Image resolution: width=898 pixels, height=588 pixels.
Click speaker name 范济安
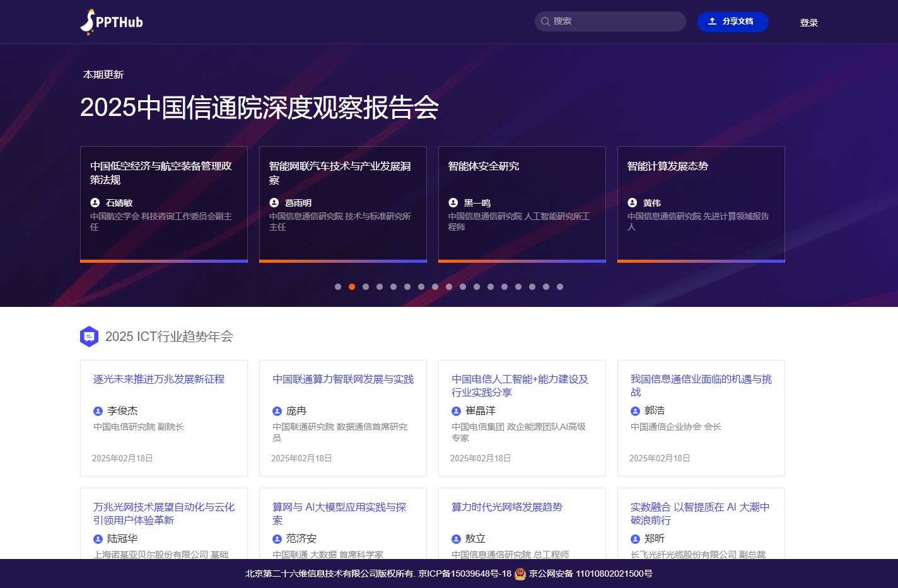coord(301,539)
